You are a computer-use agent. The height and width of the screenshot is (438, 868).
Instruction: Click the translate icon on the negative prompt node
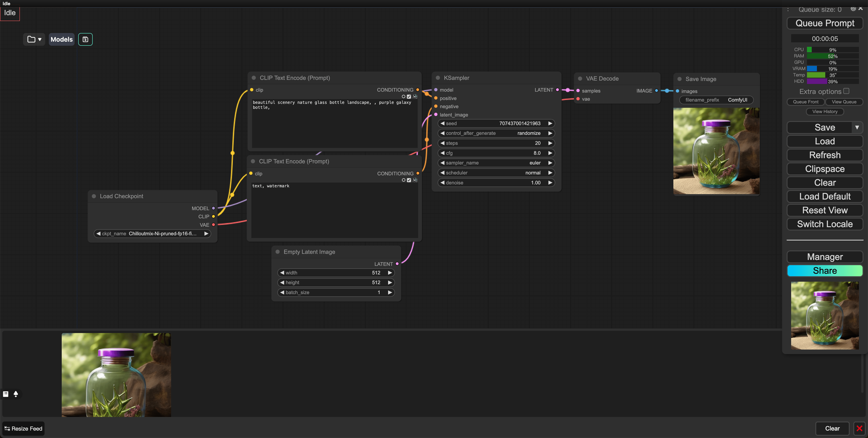415,180
